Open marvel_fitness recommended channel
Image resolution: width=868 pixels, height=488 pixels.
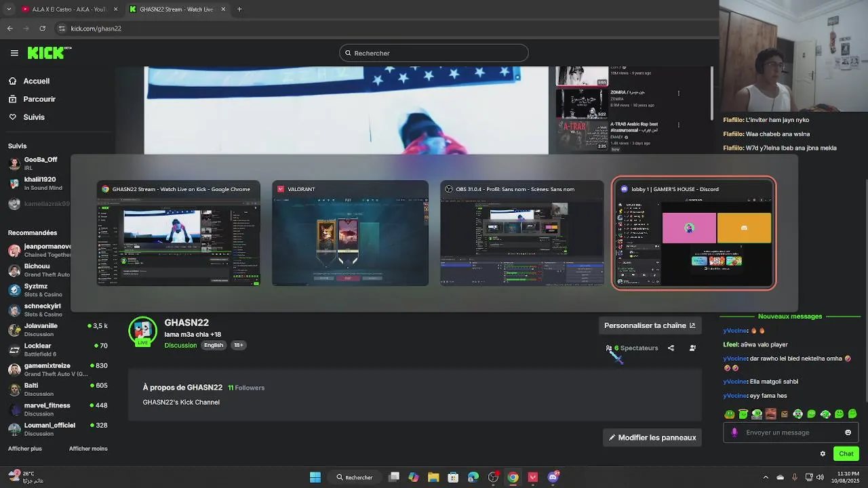point(58,409)
